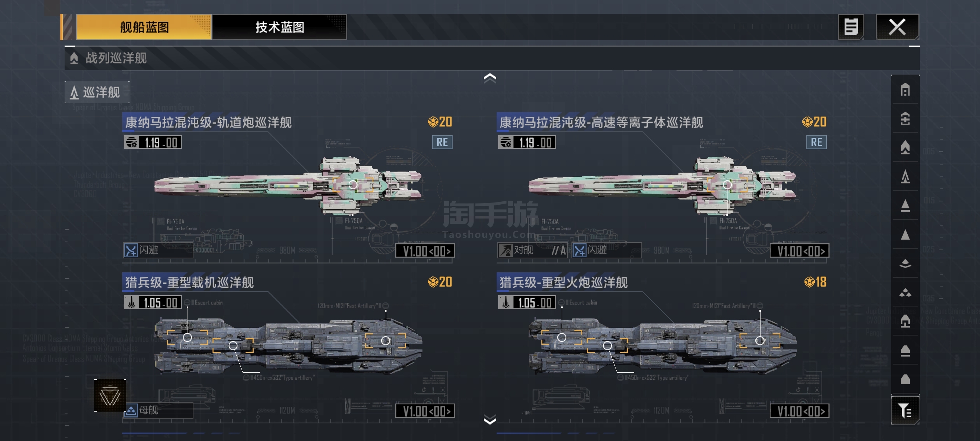Select the stacked chevron layers sidebar icon
This screenshot has height=441, width=980.
[x=905, y=263]
